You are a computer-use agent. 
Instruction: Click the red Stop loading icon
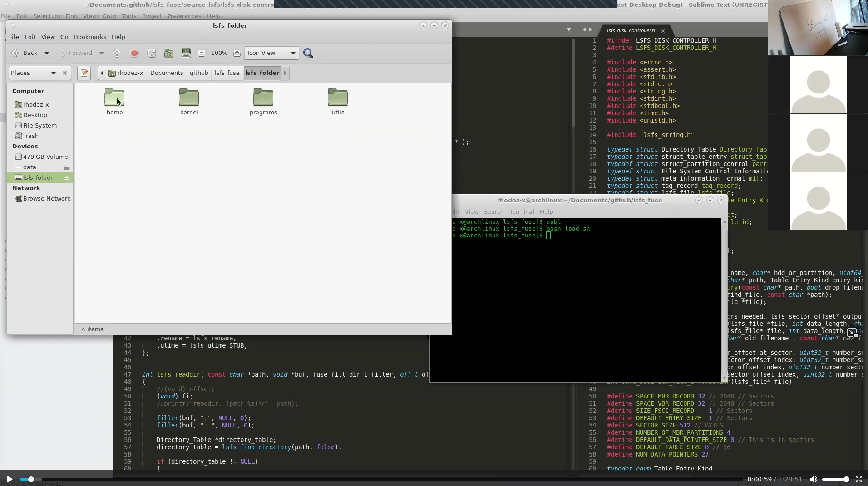[x=134, y=53]
